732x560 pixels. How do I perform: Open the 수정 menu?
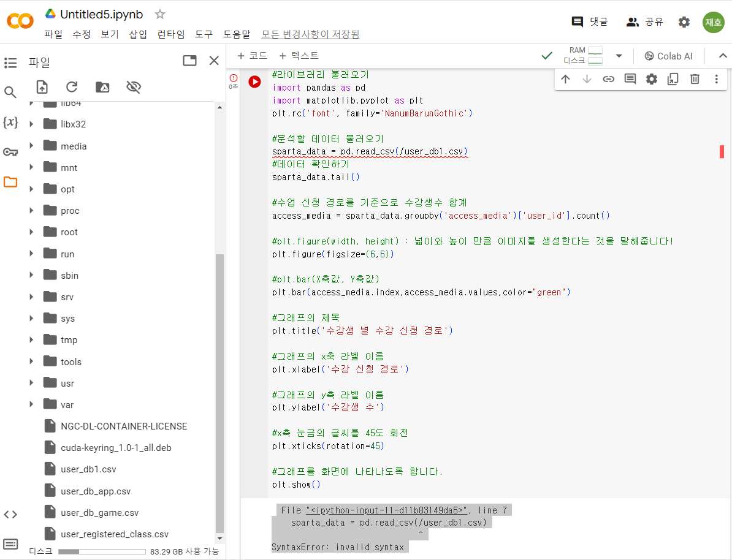pyautogui.click(x=82, y=34)
